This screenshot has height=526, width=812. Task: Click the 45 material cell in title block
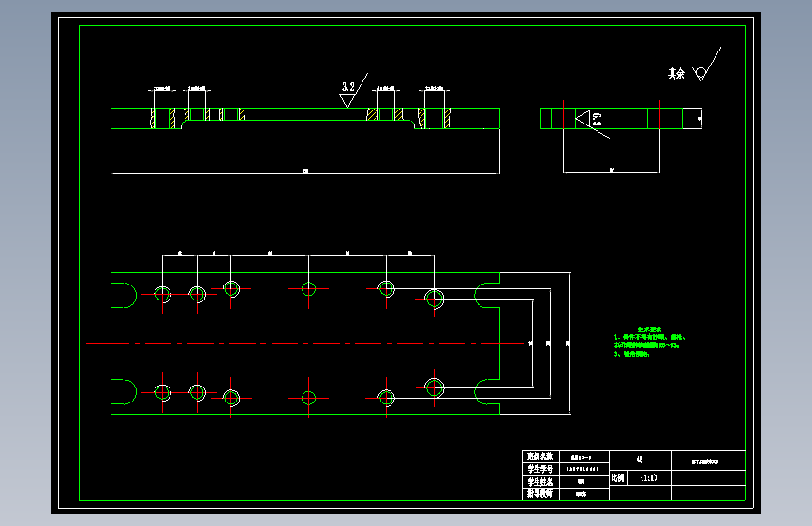pyautogui.click(x=640, y=460)
